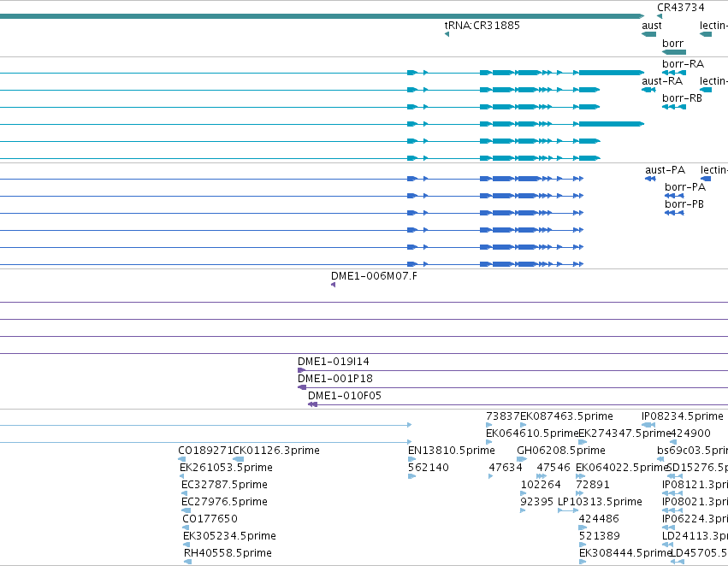Select the EK274347.5prime EST label
This screenshot has width=728, height=566.
(x=625, y=433)
